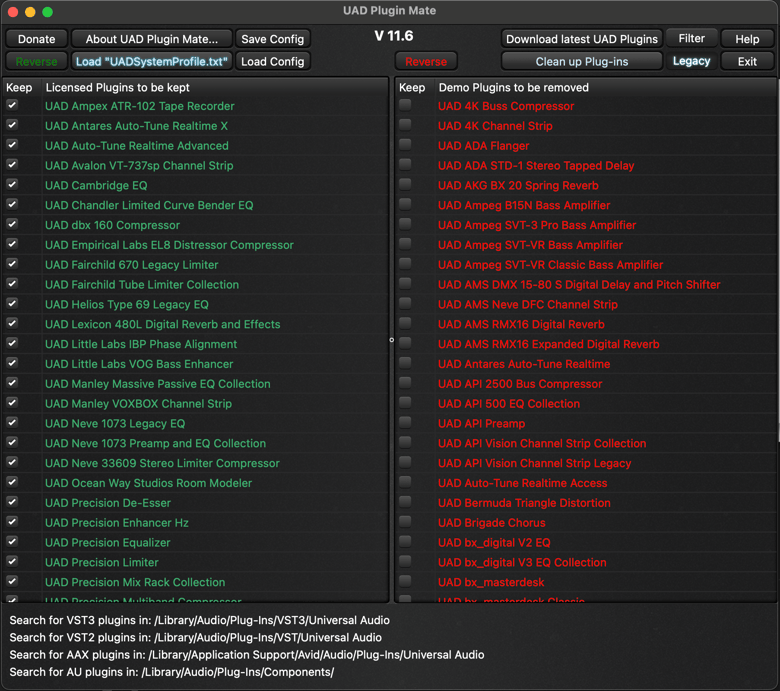Check Keep for UAD AKG BX 20 Spring Reverb
Screen dimensions: 780x691
pos(405,185)
